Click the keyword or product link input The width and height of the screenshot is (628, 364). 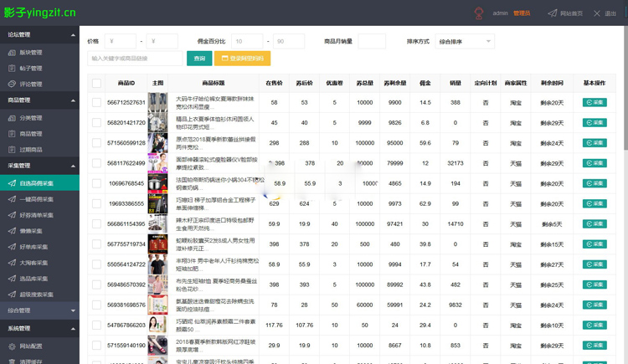click(x=134, y=59)
